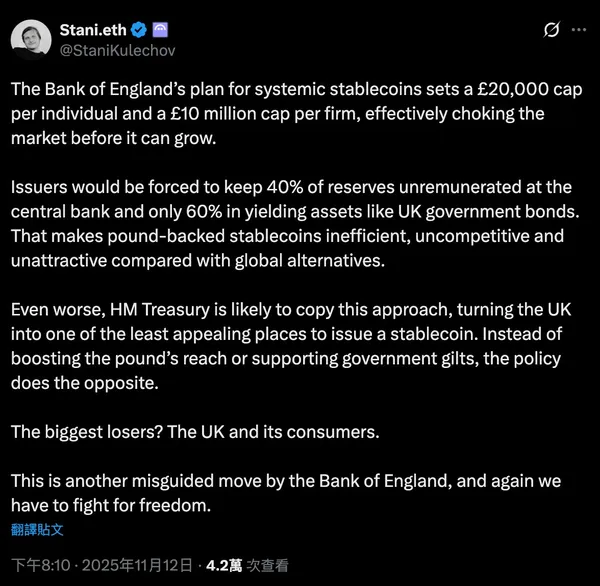Screen dimensions: 600x586
Task: Open Stani.eth's profile picture
Action: (x=32, y=38)
